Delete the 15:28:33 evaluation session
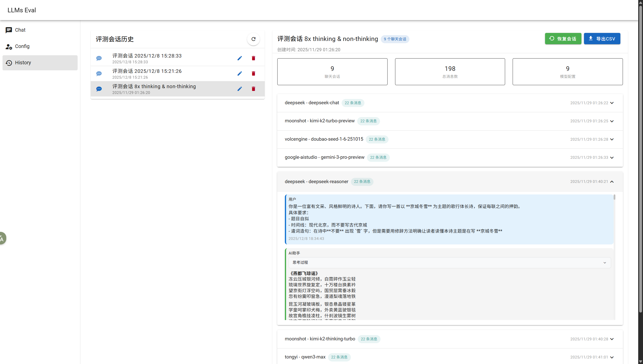Screen dimensions: 643x364 253,58
